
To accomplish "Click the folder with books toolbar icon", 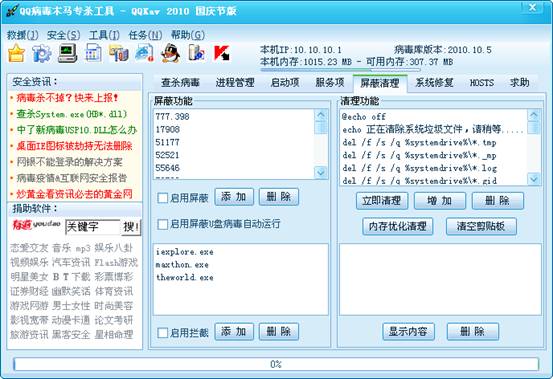I will click(119, 53).
